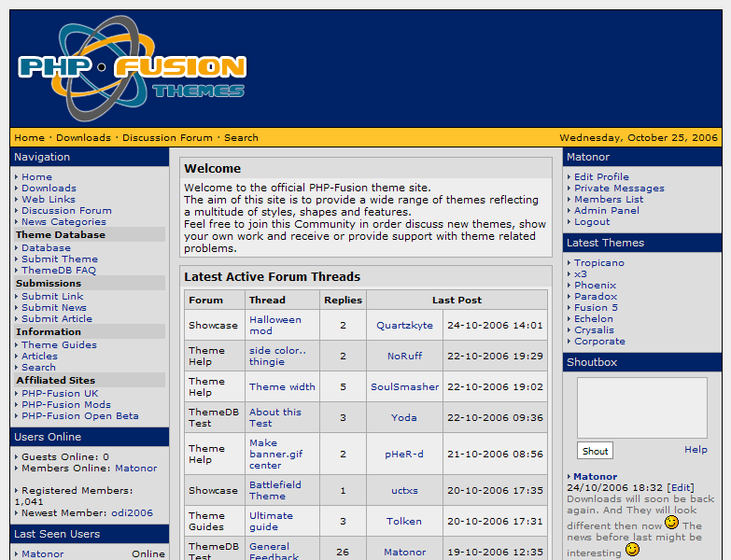The height and width of the screenshot is (560, 731).
Task: Open the Phoenix theme
Action: 596,285
